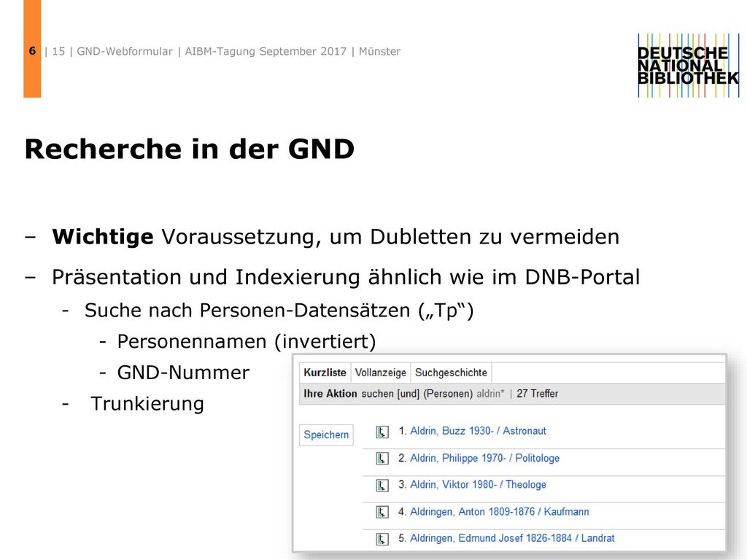Switch to the Kurzliste tab
The height and width of the screenshot is (560, 747).
(x=325, y=373)
